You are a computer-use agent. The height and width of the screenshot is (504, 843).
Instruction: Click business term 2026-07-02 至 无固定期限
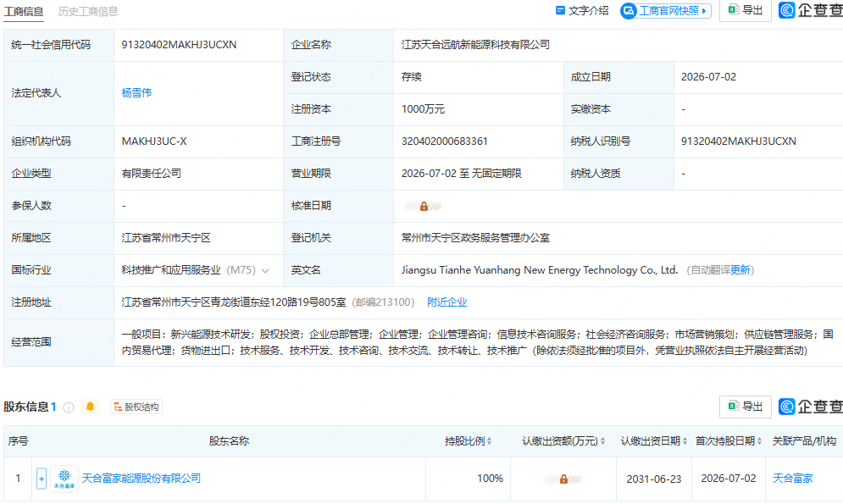click(461, 174)
